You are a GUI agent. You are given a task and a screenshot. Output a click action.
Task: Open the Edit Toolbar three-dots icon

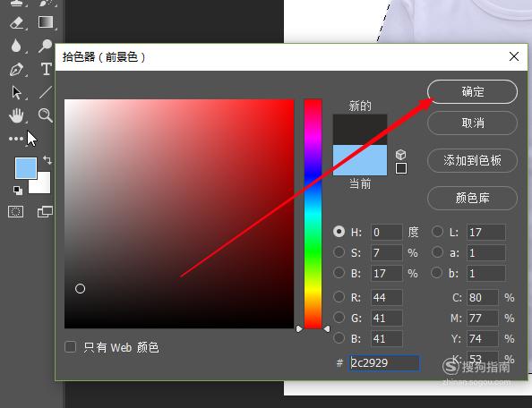pyautogui.click(x=15, y=139)
